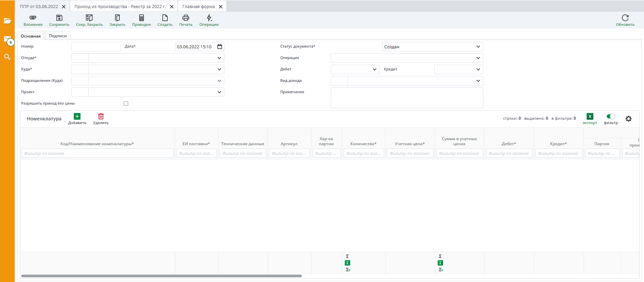Click Сохр. Закрыть button
The width and height of the screenshot is (644, 282).
89,20
